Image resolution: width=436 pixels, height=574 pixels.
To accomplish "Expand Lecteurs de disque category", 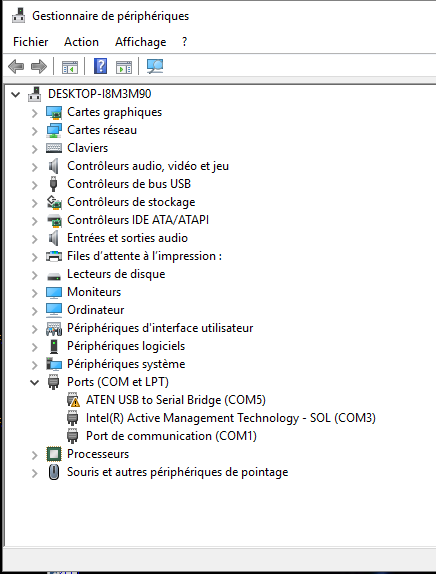I will tap(34, 275).
